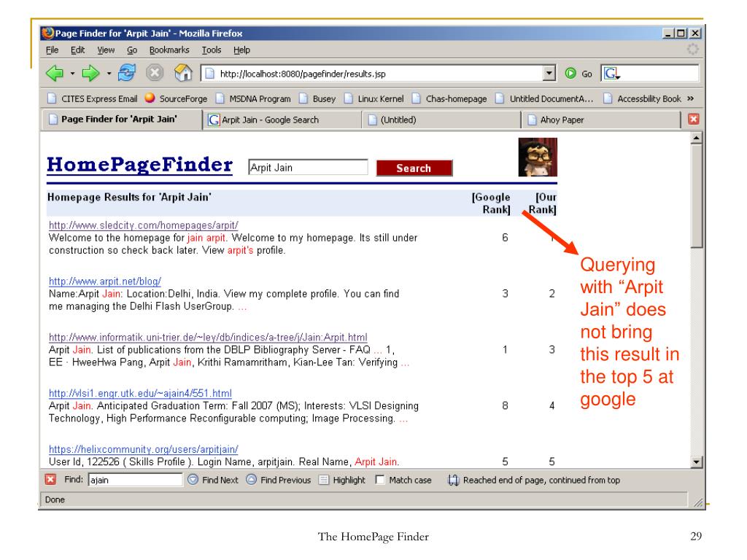
Task: Open the Chas-homepage bookmark
Action: pos(449,98)
